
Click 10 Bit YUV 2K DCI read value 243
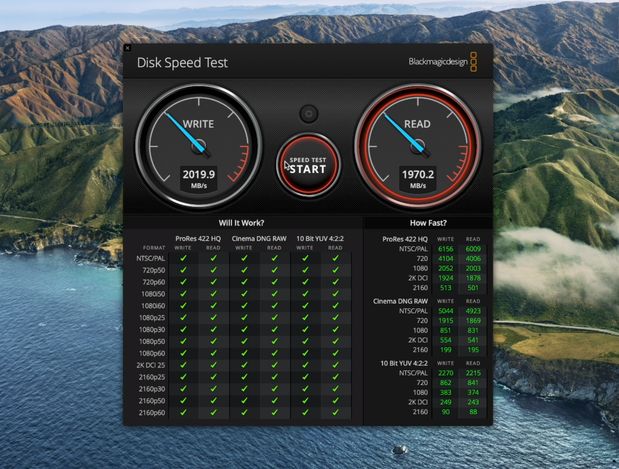[x=473, y=402]
